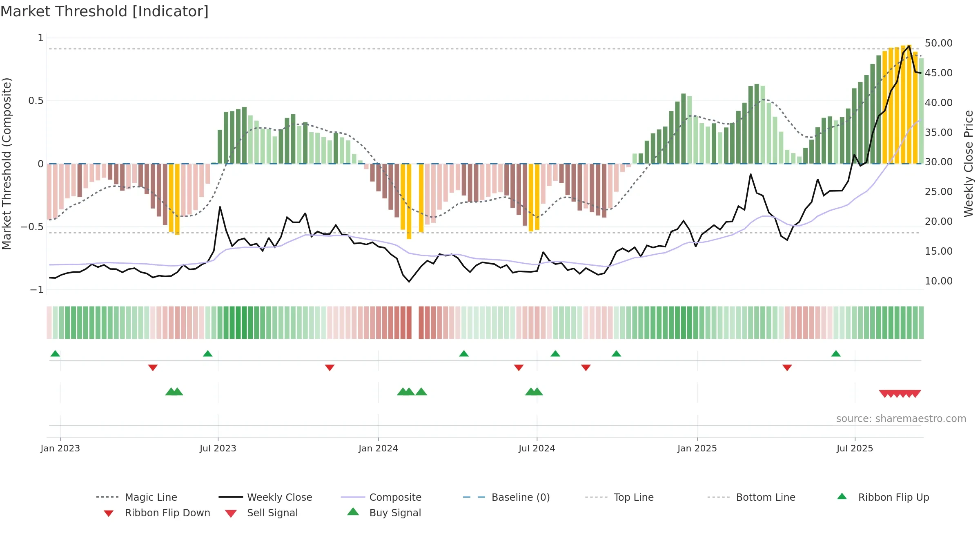The height and width of the screenshot is (551, 980).
Task: Click the Jul 2025 x-axis label
Action: 855,449
